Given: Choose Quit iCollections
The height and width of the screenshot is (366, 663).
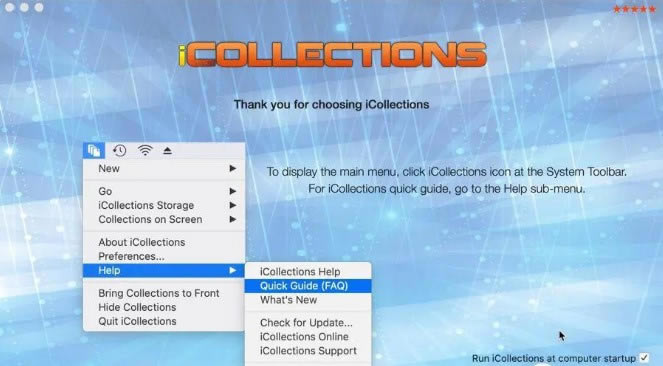Looking at the screenshot, I should pyautogui.click(x=164, y=321).
